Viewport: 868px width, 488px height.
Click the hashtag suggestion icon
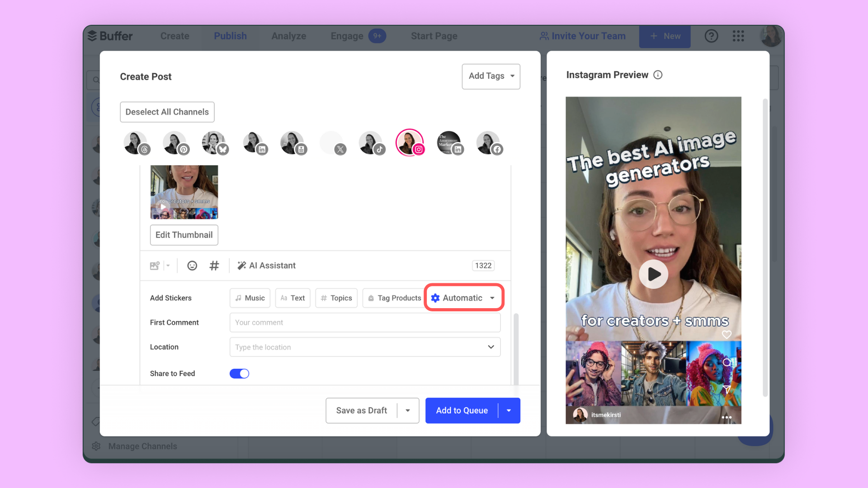click(x=213, y=265)
